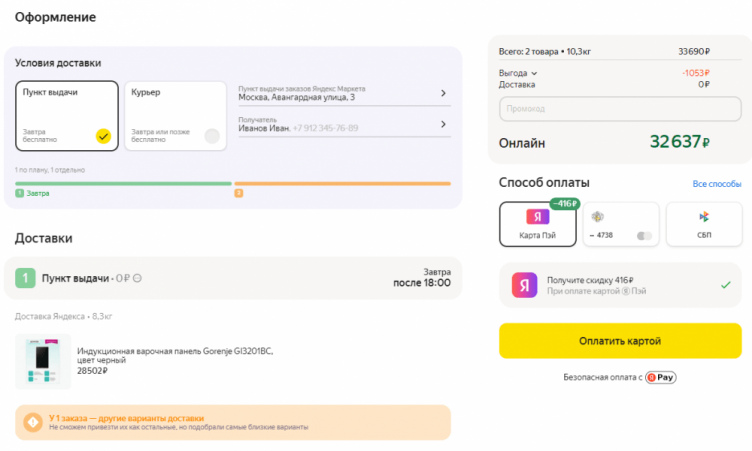Click the green delivery number 1 badge

[26, 278]
